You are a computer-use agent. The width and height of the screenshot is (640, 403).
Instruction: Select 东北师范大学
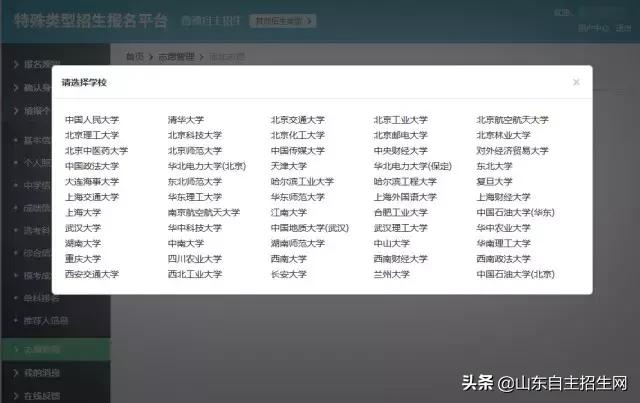pos(195,182)
